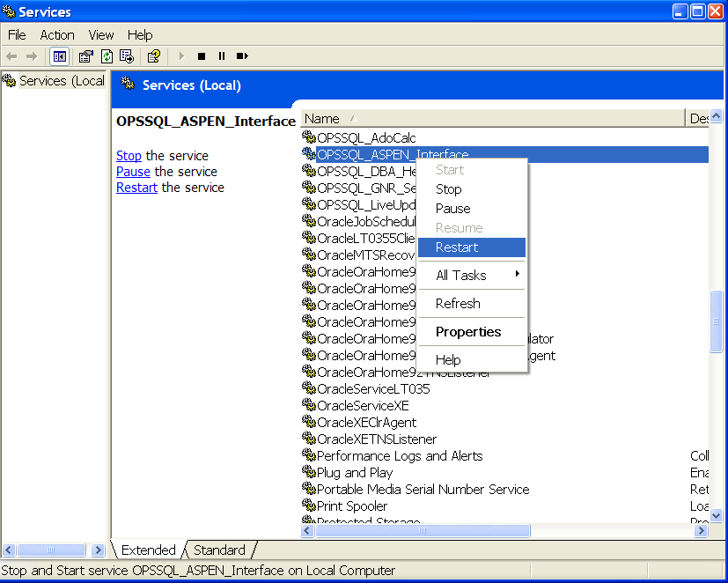Click the gear icon beside Performance Logs and Alerts
728x583 pixels.
pyautogui.click(x=309, y=454)
